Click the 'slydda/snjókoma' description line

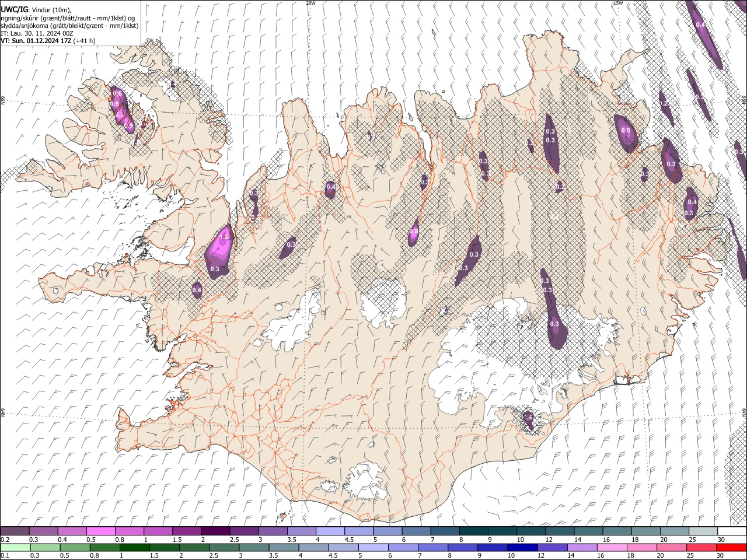click(x=69, y=26)
